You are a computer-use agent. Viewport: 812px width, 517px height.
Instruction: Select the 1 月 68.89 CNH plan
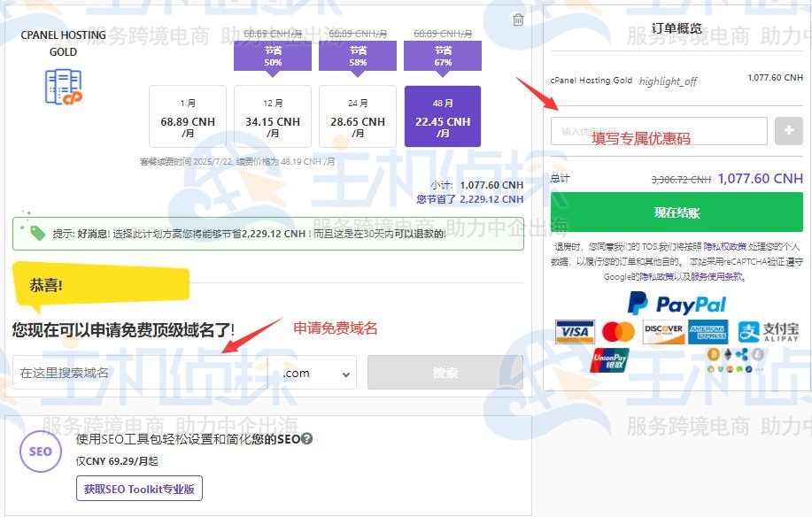tap(188, 117)
